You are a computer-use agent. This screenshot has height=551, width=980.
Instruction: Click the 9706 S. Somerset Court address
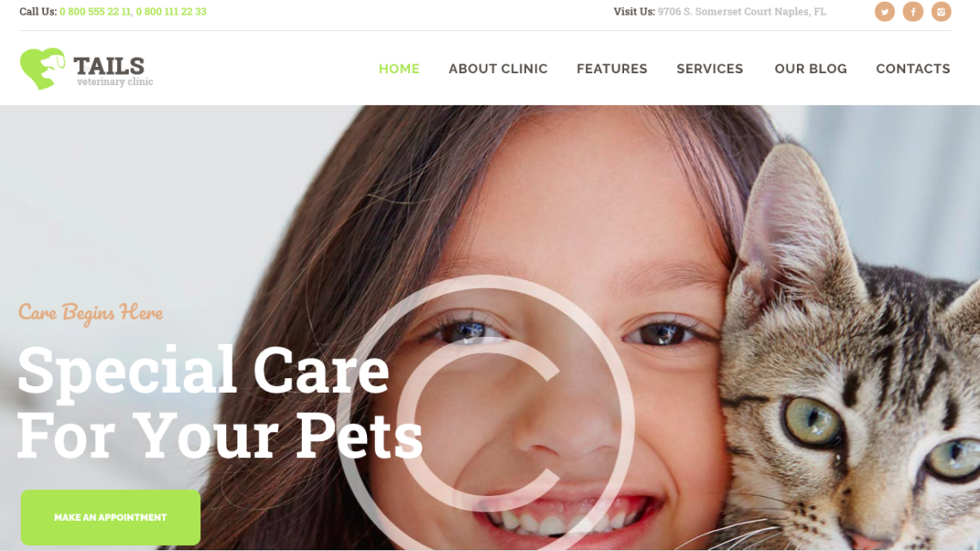point(742,11)
